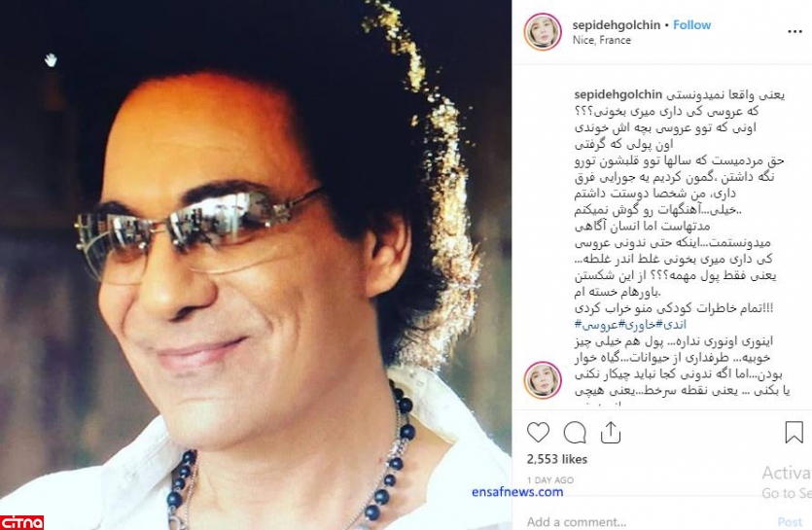Click the header profile avatar
The height and width of the screenshot is (530, 812).
tap(543, 31)
